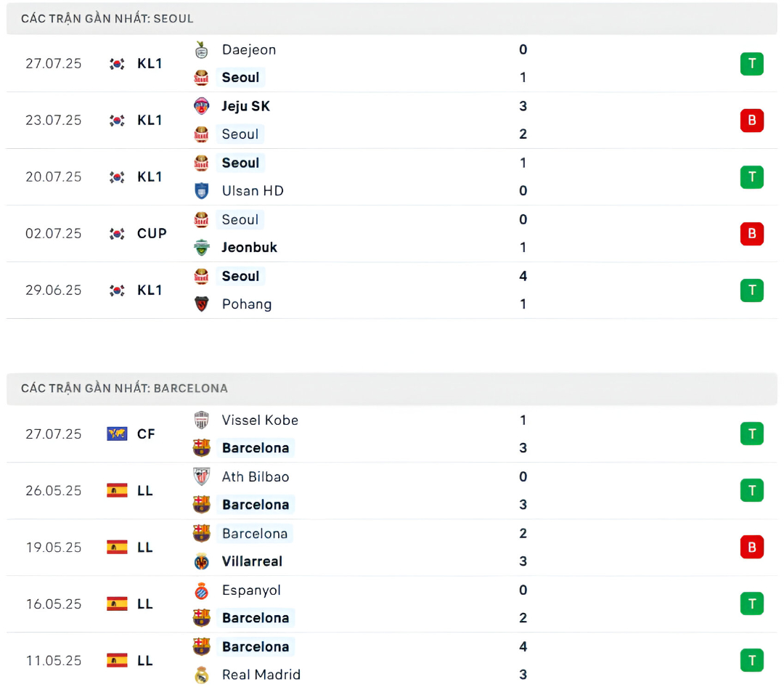The height and width of the screenshot is (687, 784).
Task: Click the CÁC TRẬN GẦN NHẤT: BARCELONA section header
Action: (123, 389)
